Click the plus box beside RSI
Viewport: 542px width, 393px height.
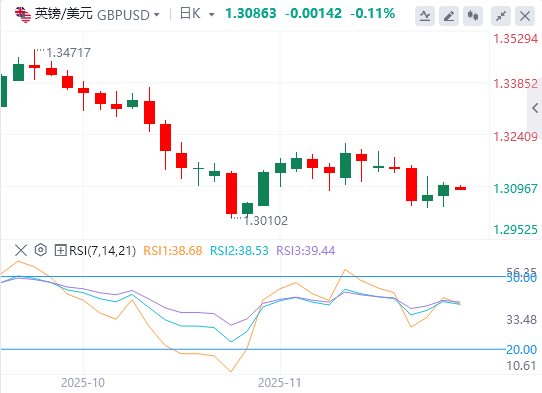click(60, 250)
